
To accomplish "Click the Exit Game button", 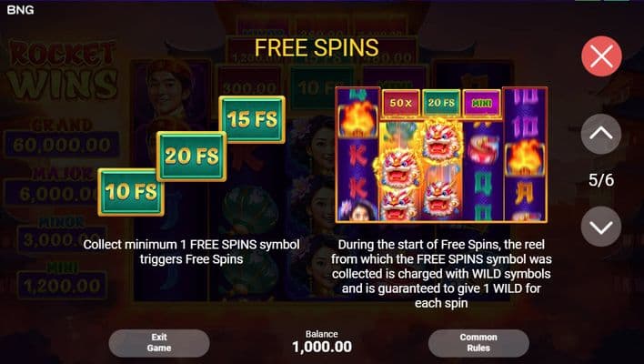I will [x=159, y=343].
